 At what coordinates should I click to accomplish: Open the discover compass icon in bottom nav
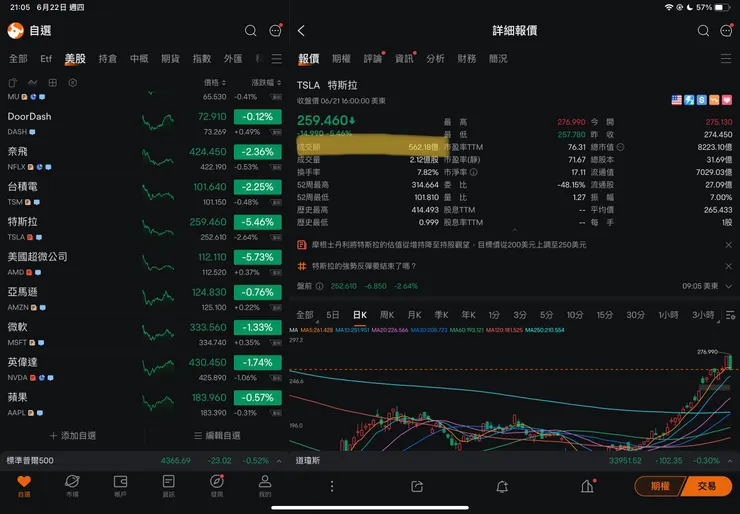pyautogui.click(x=217, y=486)
